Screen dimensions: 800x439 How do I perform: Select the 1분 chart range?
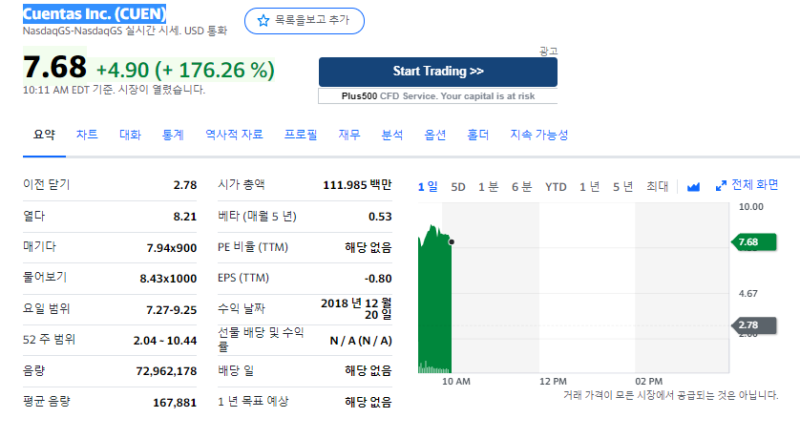coord(488,187)
